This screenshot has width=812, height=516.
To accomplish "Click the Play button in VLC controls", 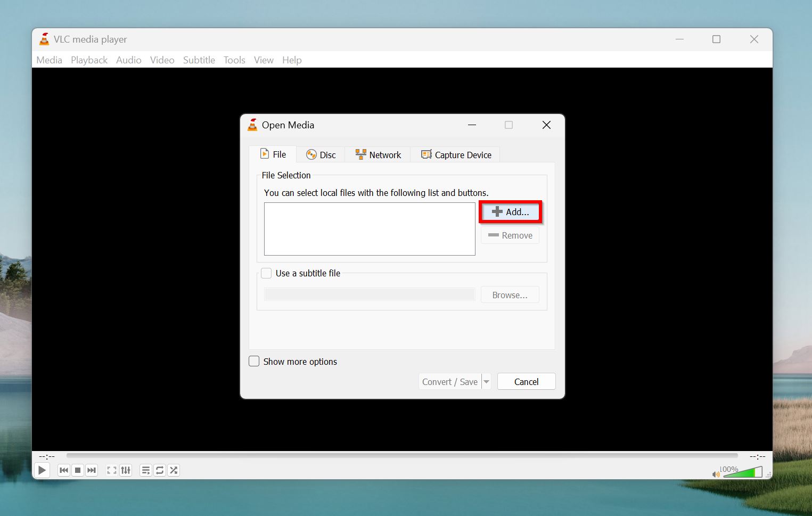I will coord(42,470).
